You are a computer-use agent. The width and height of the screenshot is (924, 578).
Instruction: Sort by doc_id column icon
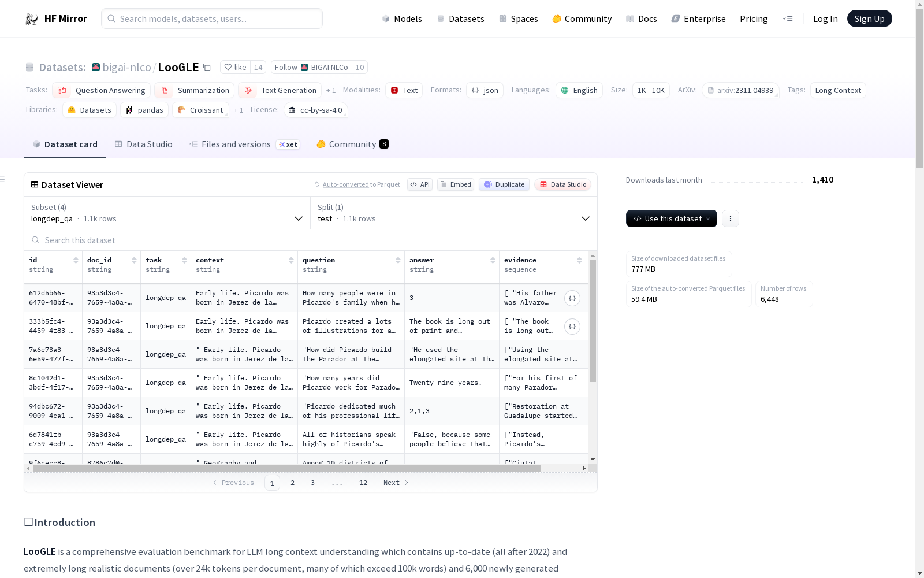point(134,260)
